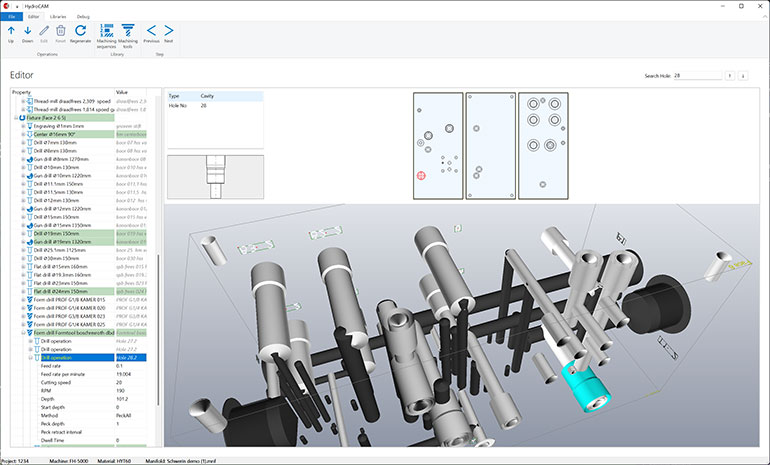Click the HydroCAM application logo icon
Image resolution: width=770 pixels, height=465 pixels.
(x=6, y=6)
